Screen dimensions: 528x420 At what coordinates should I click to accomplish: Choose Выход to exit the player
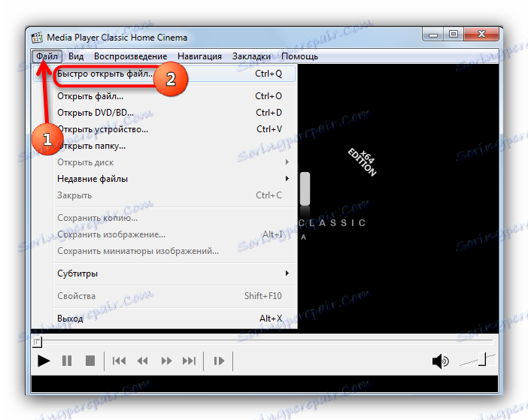pyautogui.click(x=164, y=318)
